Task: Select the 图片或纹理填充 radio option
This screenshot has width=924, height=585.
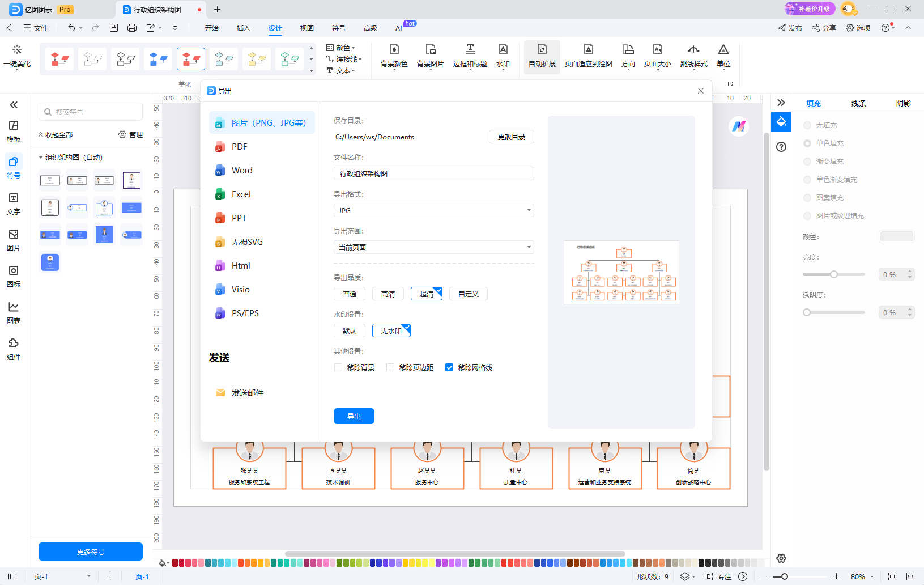Action: click(x=807, y=216)
